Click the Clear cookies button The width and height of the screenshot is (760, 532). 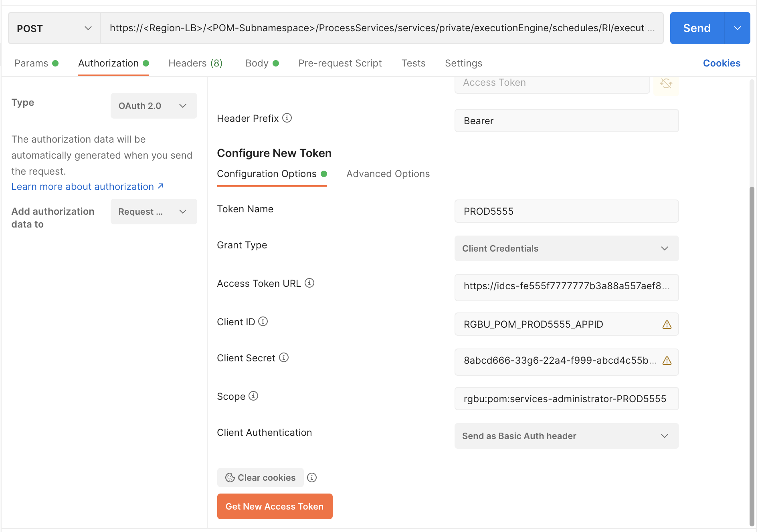click(260, 477)
